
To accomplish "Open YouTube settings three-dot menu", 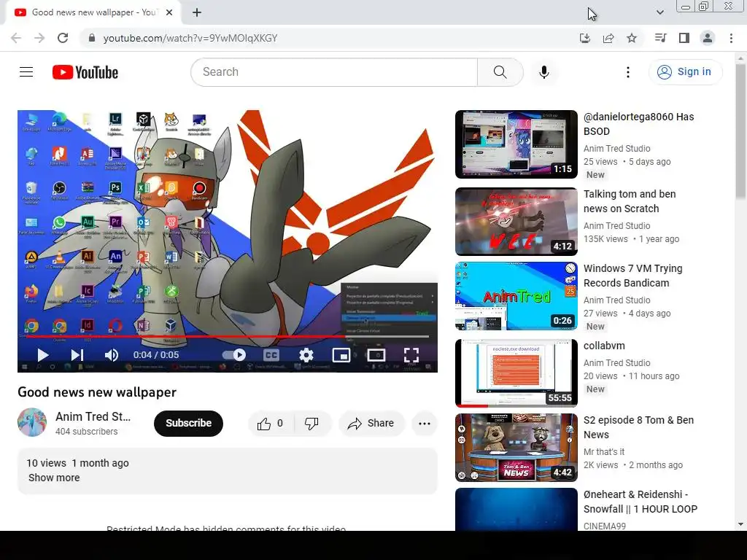I will point(628,72).
